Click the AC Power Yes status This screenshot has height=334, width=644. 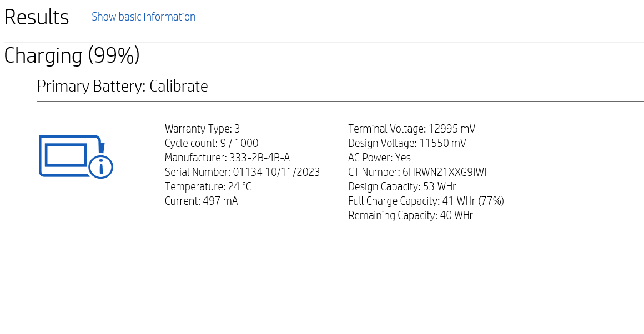(x=379, y=158)
